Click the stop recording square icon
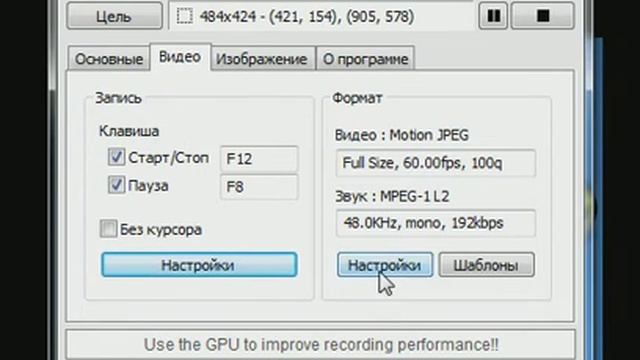Viewport: 640px width, 360px height. point(542,16)
